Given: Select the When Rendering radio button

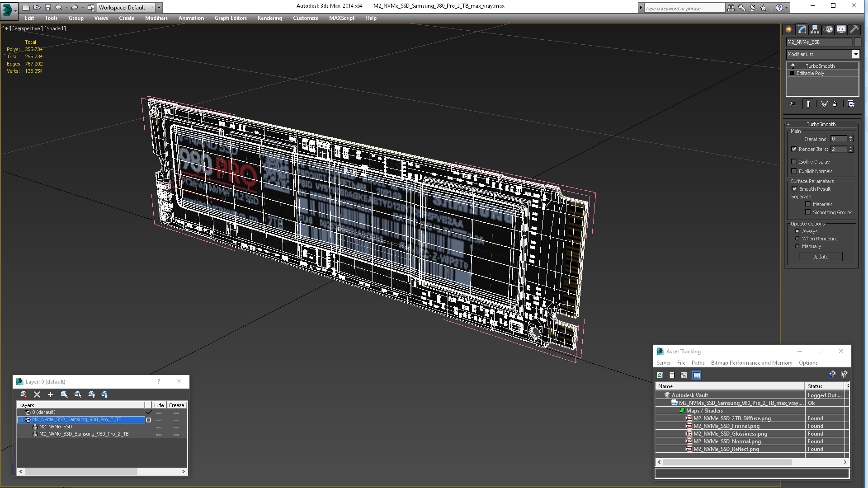Looking at the screenshot, I should click(x=797, y=239).
